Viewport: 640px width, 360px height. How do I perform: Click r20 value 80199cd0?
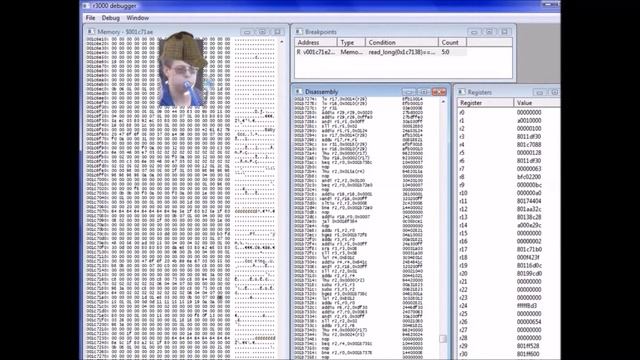(x=529, y=273)
